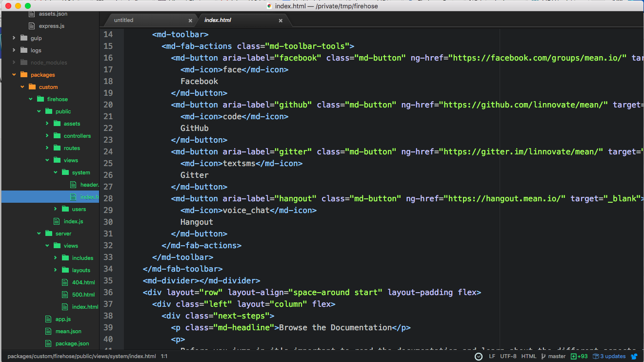Image resolution: width=644 pixels, height=362 pixels.
Task: Click the orange packages folder icon
Action: click(x=24, y=75)
